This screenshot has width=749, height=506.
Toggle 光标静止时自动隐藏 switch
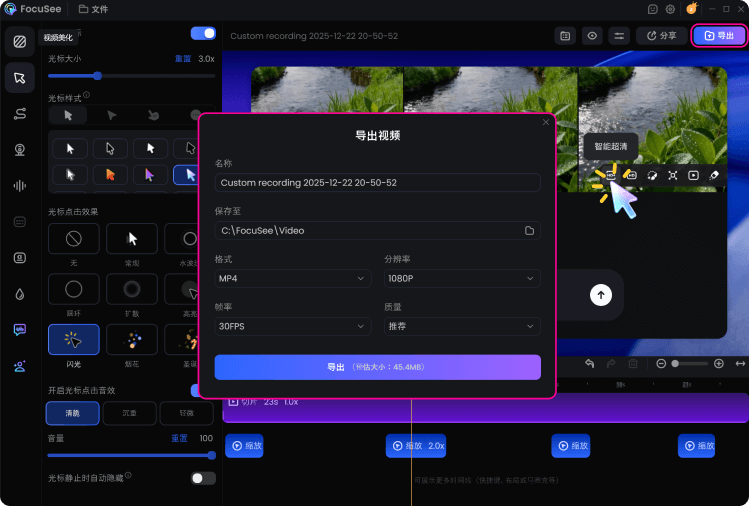(203, 478)
